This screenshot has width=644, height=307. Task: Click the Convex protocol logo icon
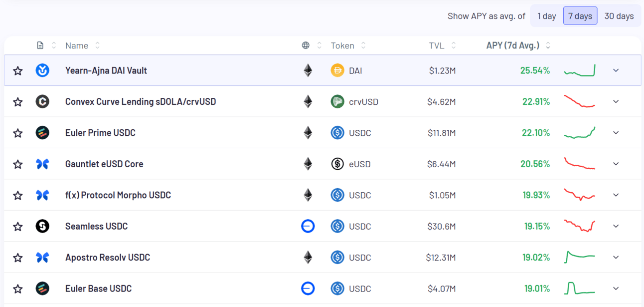click(42, 102)
